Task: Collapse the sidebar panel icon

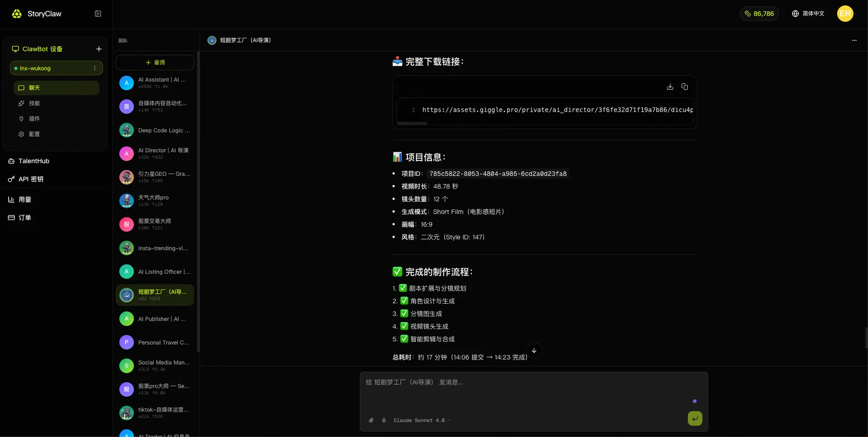Action: tap(98, 14)
